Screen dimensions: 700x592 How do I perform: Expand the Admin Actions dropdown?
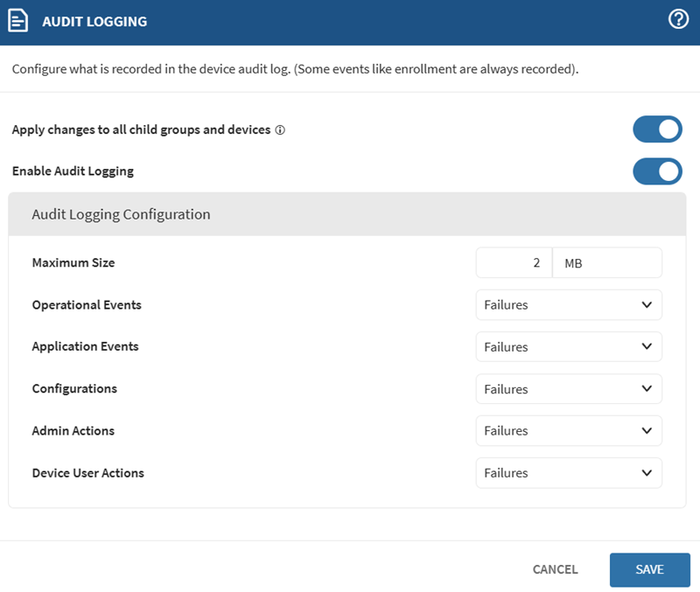569,431
